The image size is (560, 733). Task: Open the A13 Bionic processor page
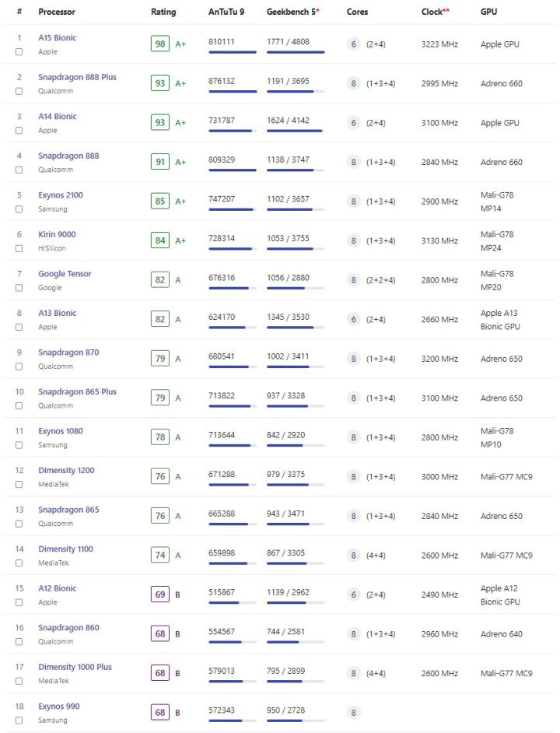[58, 313]
